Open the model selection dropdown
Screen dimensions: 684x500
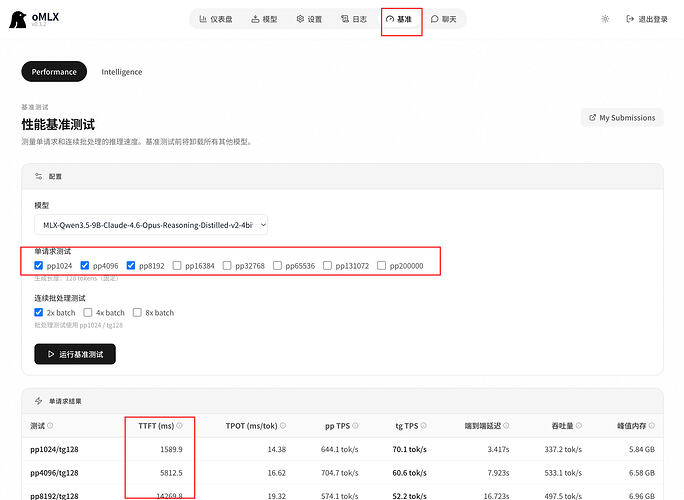point(151,225)
